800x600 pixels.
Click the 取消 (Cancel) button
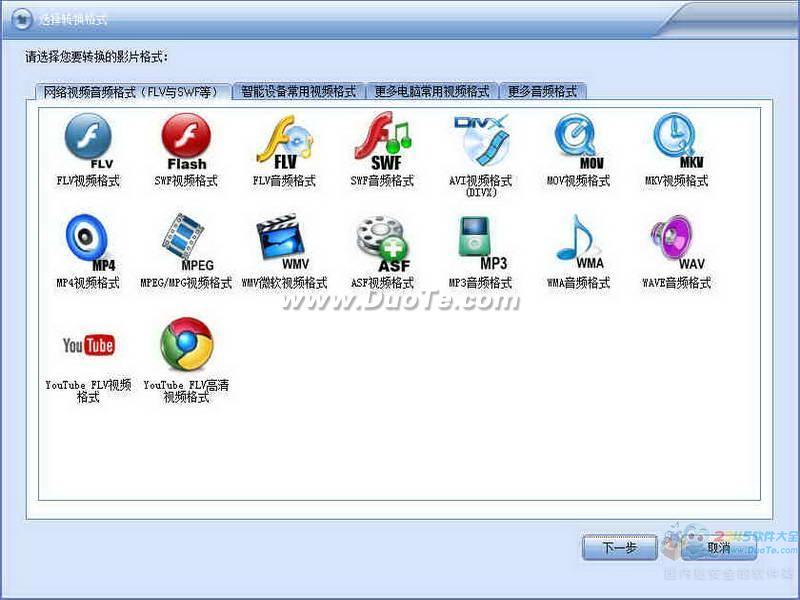pos(719,547)
